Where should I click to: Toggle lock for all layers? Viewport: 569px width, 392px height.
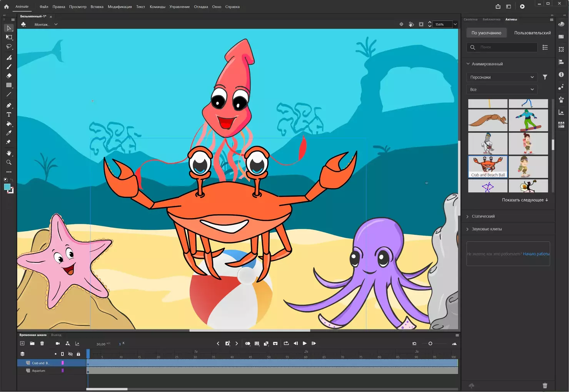point(78,354)
